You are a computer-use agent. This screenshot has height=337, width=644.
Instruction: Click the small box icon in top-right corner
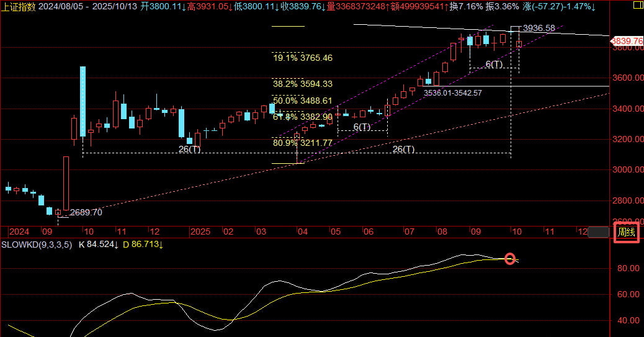tap(638, 4)
